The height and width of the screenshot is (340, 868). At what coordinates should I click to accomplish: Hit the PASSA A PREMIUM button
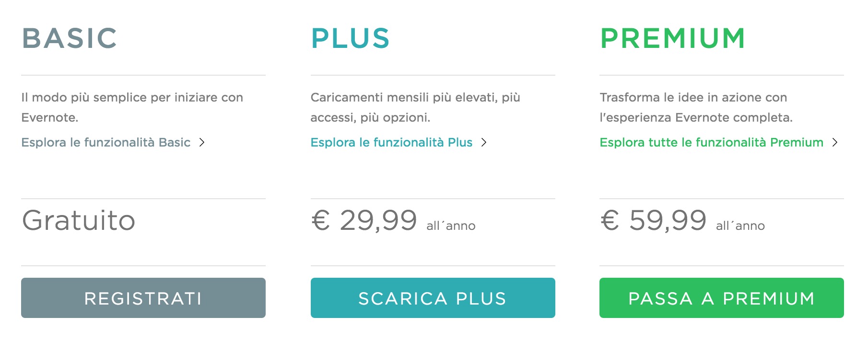pos(721,298)
